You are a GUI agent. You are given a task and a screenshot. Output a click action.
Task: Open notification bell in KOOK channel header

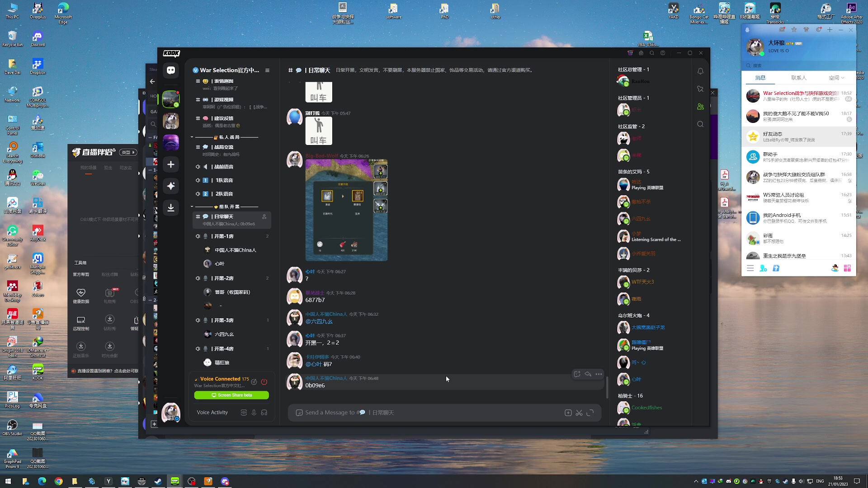tap(700, 71)
